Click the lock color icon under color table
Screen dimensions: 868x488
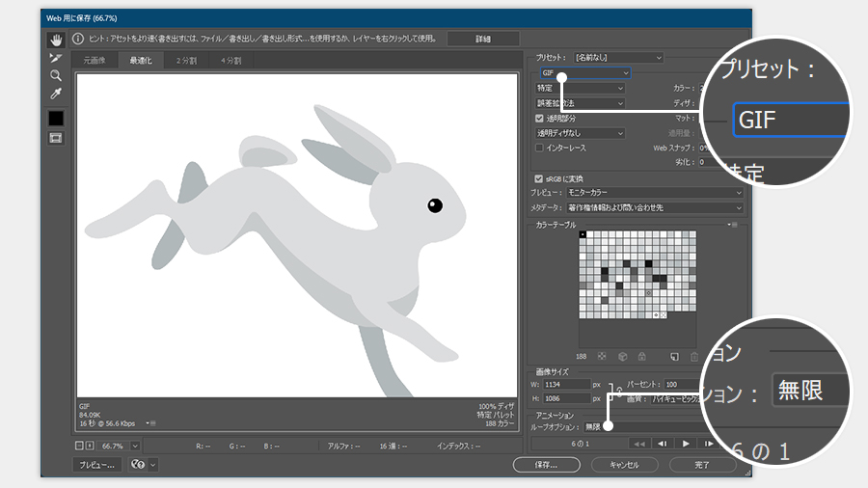tap(641, 355)
